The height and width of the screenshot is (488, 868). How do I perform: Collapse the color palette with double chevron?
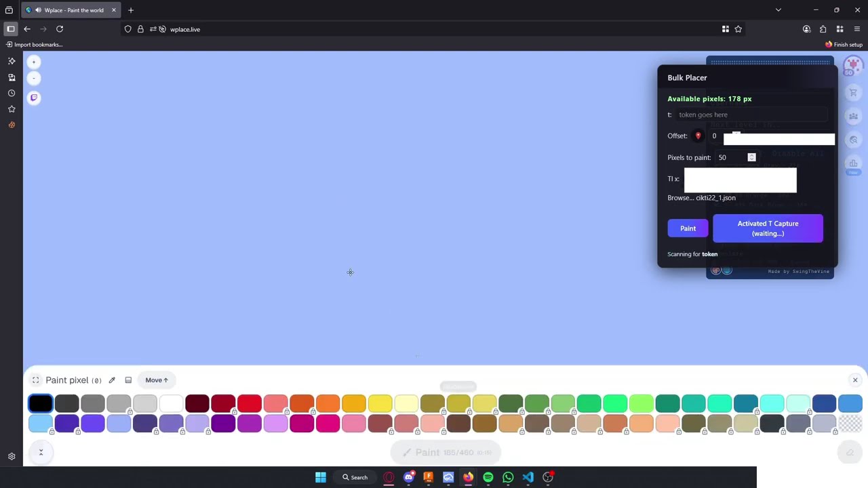click(x=41, y=452)
